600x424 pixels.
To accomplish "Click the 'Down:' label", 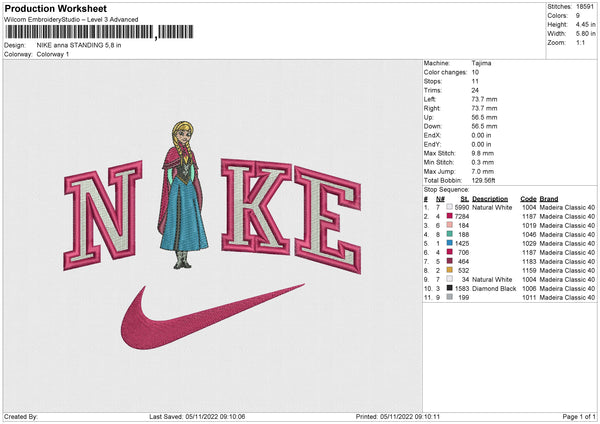I will 433,126.
